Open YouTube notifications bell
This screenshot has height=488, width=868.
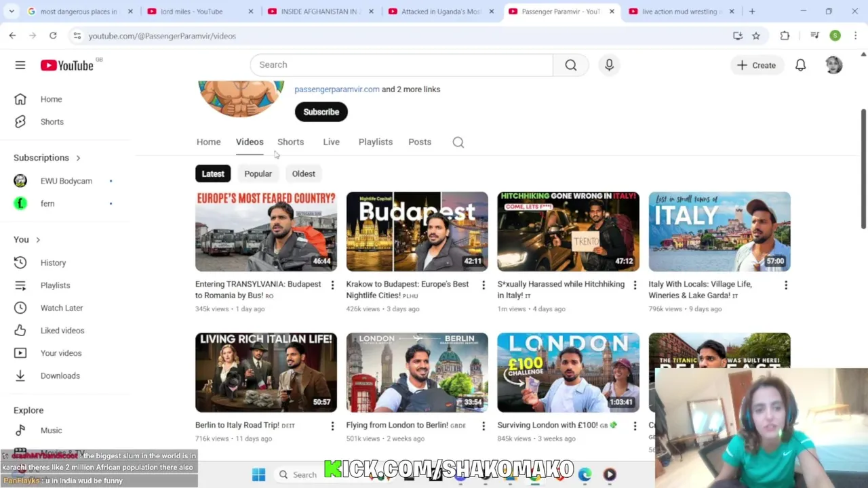(800, 65)
